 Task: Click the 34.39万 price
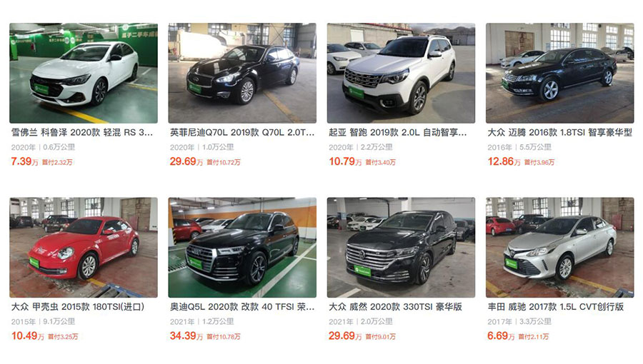(x=186, y=336)
